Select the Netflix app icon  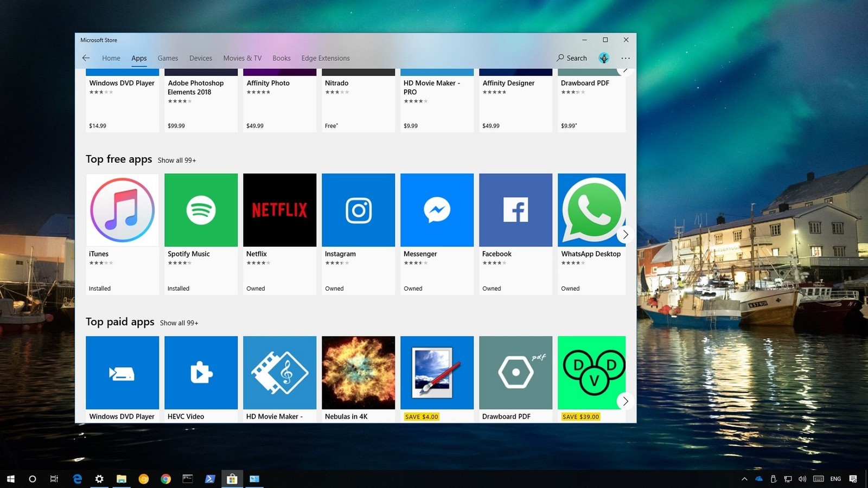(279, 210)
